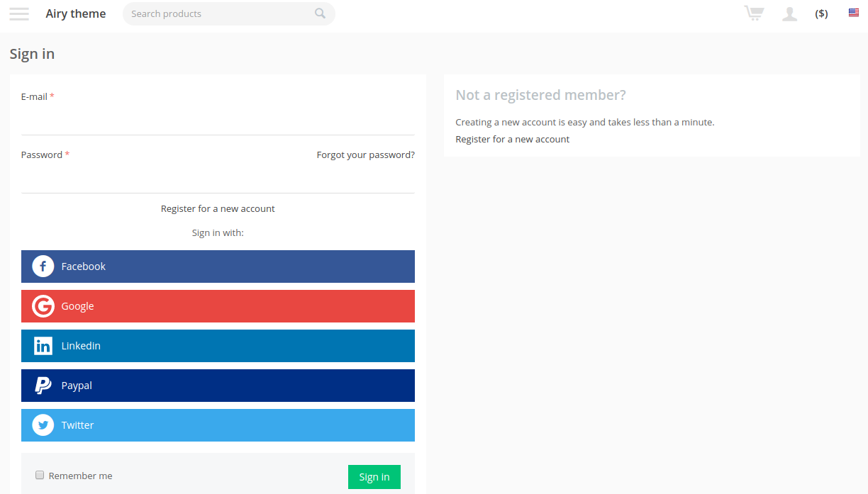Open Register link in Not a registered member panel
Image resolution: width=868 pixels, height=494 pixels.
[513, 139]
